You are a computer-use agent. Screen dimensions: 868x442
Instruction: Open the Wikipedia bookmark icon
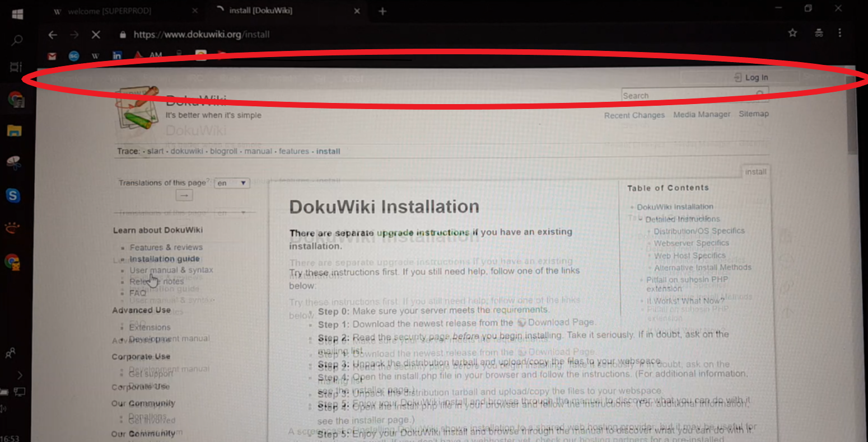96,55
